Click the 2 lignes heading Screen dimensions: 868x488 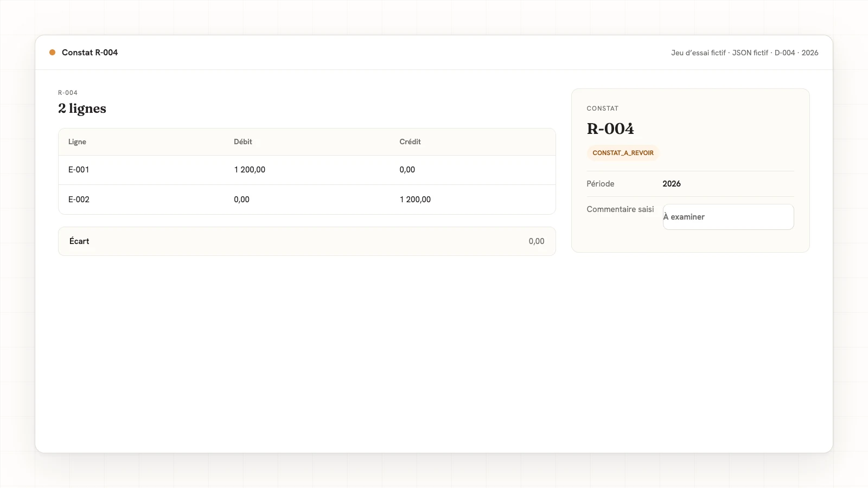[x=82, y=108]
